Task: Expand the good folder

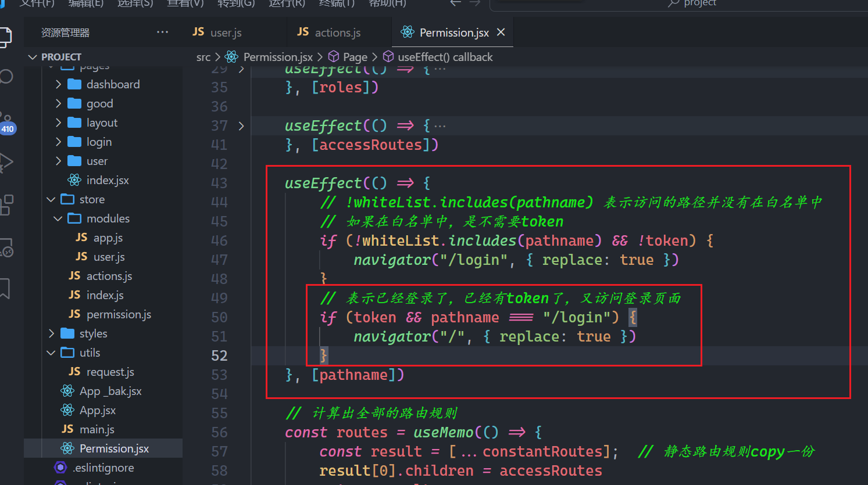Action: coord(58,103)
